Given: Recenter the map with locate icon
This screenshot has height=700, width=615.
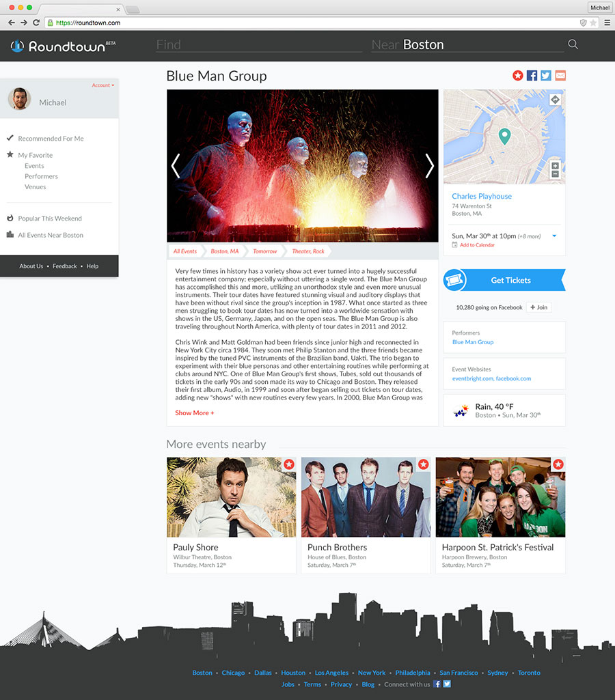Looking at the screenshot, I should click(x=555, y=100).
